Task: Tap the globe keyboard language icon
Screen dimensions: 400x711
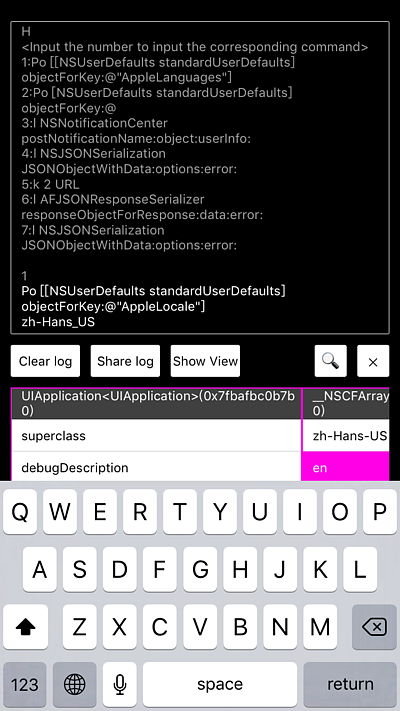Action: pos(74,684)
